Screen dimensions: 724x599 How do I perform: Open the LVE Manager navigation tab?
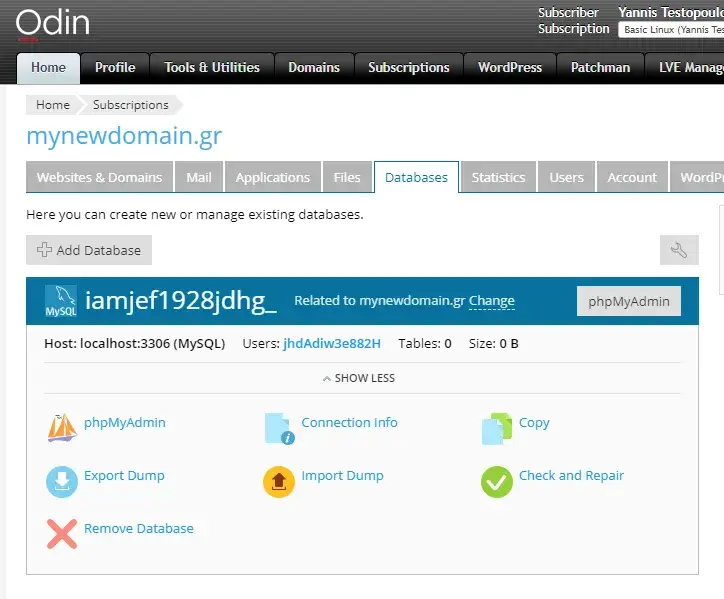685,68
